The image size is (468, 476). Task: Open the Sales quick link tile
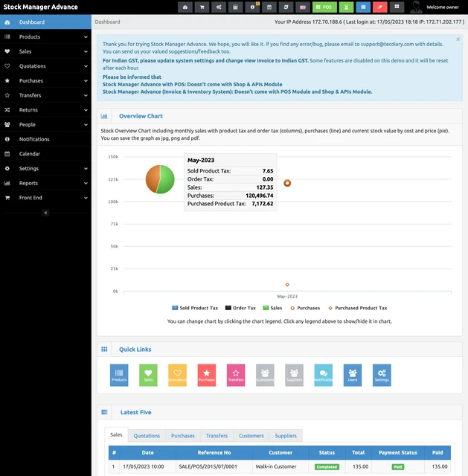click(148, 375)
